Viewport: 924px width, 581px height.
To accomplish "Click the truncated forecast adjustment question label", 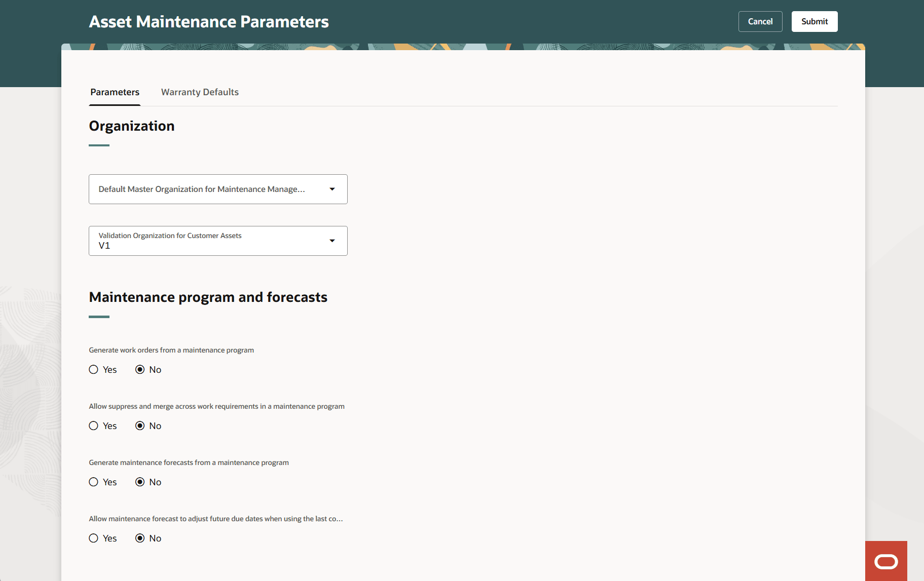I will (215, 519).
